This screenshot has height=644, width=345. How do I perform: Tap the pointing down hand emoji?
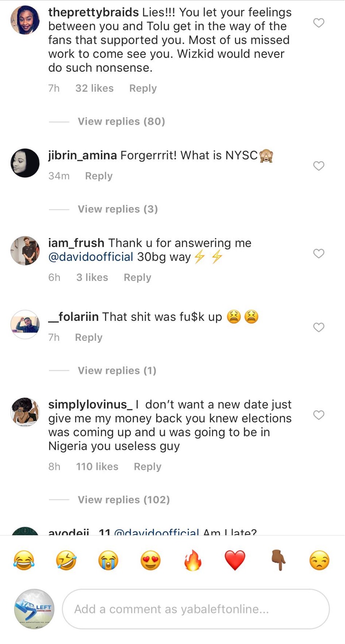(x=278, y=560)
